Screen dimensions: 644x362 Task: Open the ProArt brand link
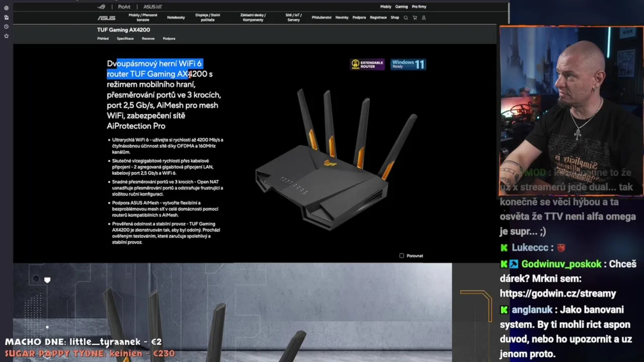coord(124,7)
